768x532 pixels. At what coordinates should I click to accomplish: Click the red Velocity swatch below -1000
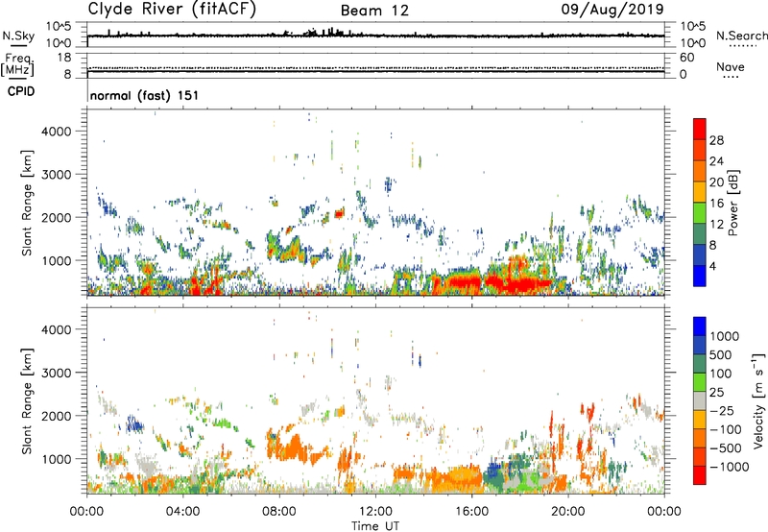[x=700, y=475]
